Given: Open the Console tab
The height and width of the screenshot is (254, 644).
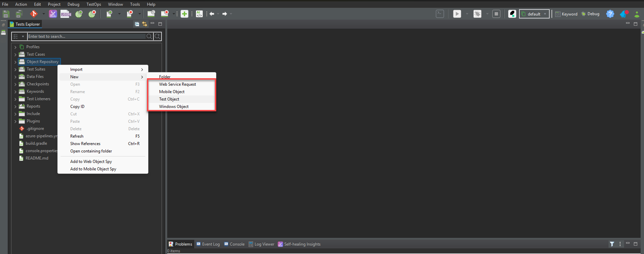Looking at the screenshot, I should click(234, 244).
